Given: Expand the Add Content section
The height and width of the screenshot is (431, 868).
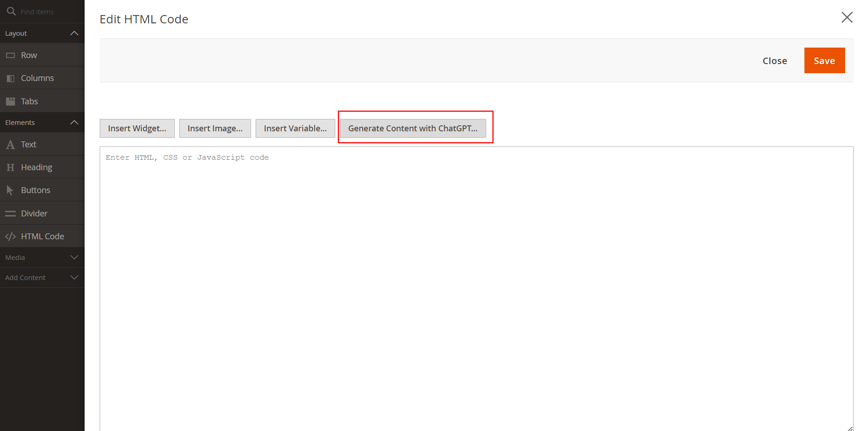Looking at the screenshot, I should click(74, 278).
